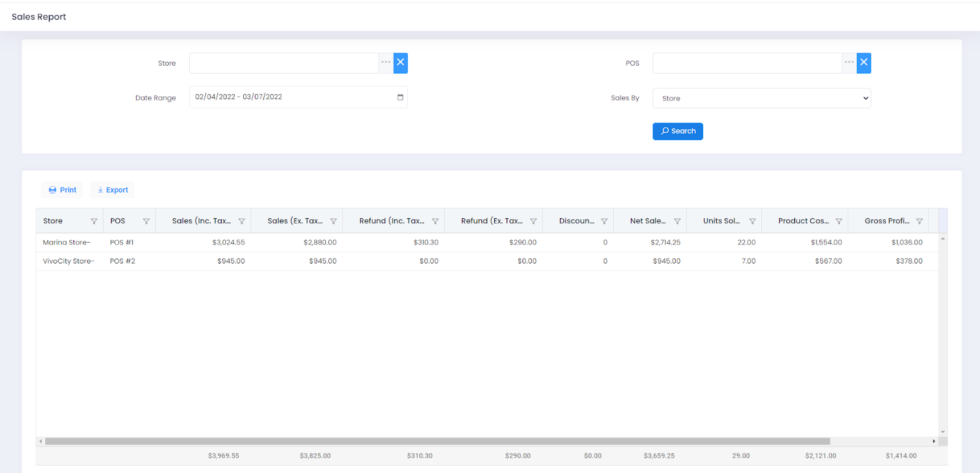Open the POS lookup ellipsis button
Viewport: 980px width, 473px height.
pos(849,63)
